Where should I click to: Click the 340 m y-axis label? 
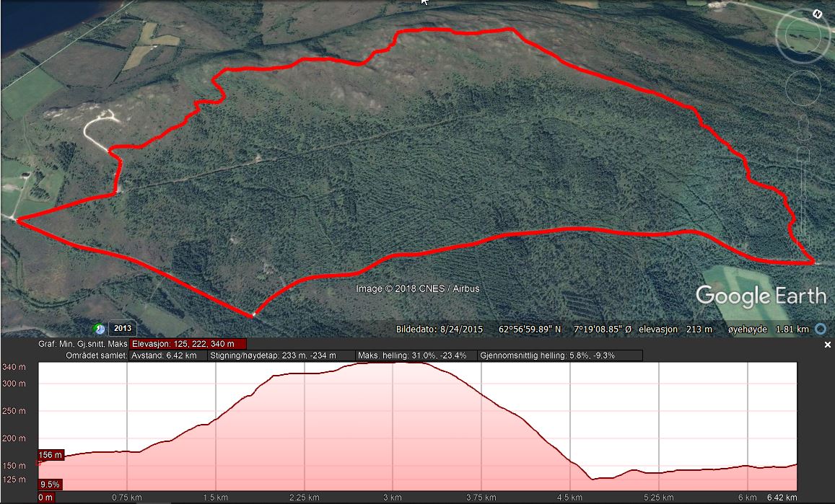click(x=14, y=367)
